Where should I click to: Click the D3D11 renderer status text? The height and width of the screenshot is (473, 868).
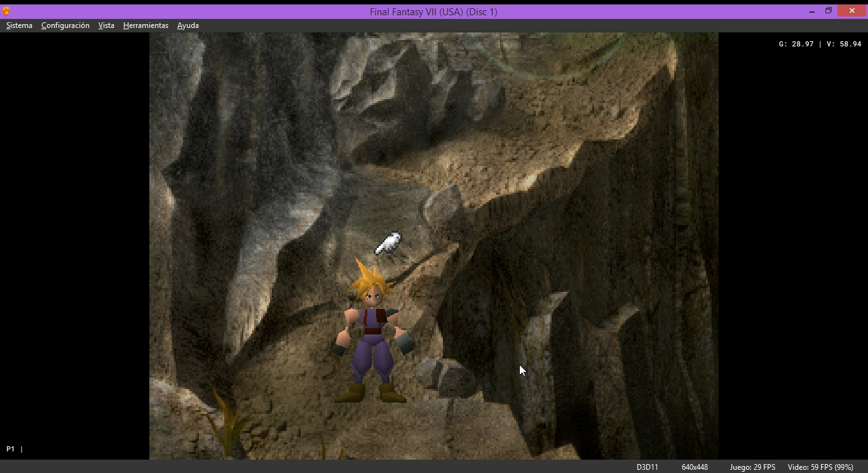(648, 467)
